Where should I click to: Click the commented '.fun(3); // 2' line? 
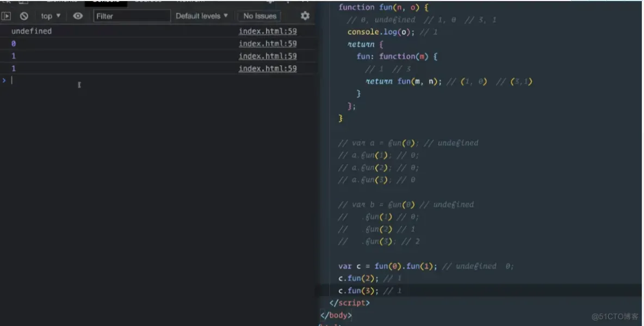379,242
